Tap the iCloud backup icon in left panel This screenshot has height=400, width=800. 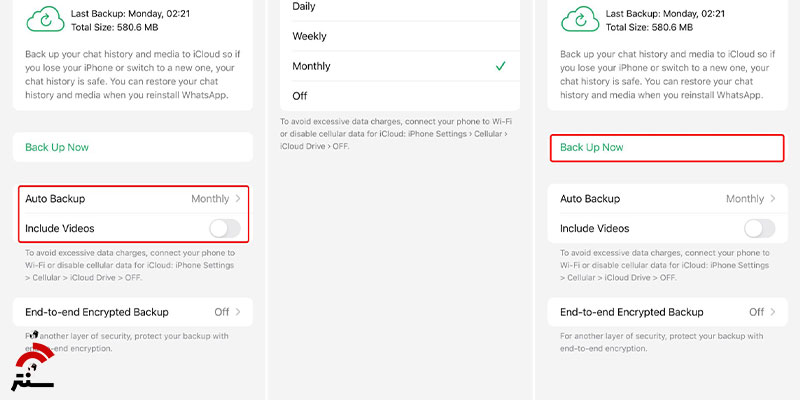(x=45, y=20)
